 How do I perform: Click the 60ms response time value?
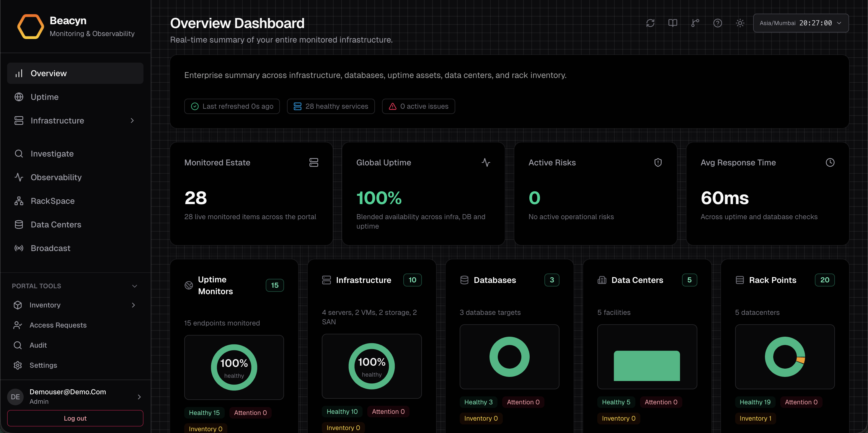coord(725,198)
